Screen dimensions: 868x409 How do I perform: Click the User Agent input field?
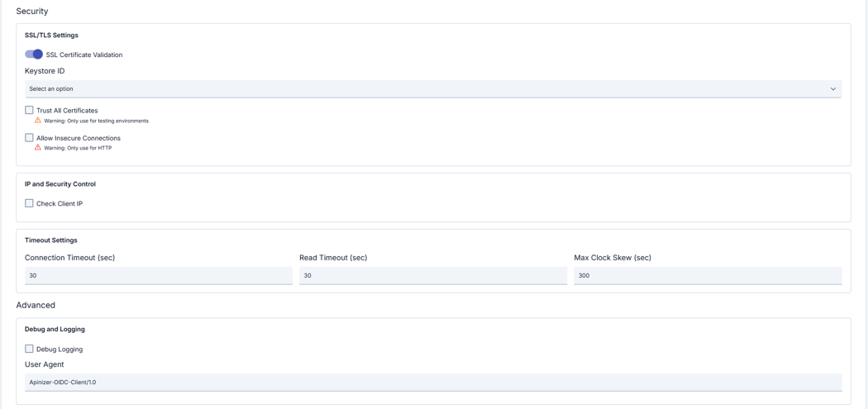(x=433, y=382)
